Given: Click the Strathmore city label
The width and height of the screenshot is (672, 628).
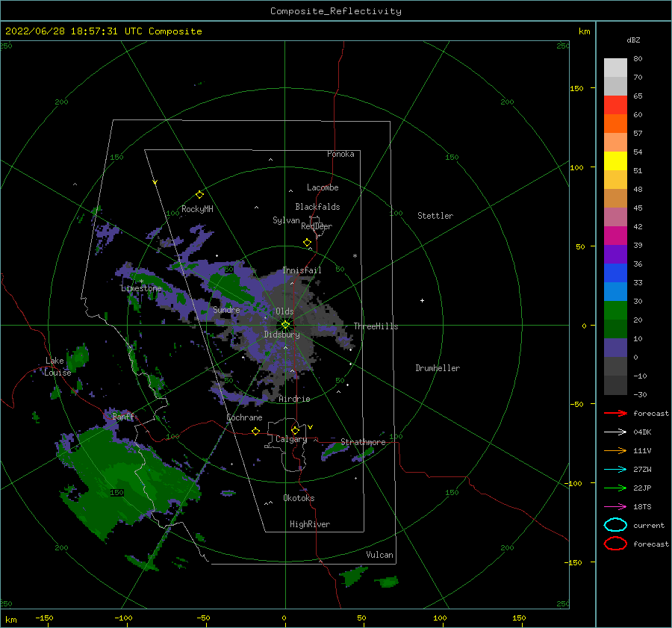Looking at the screenshot, I should [x=363, y=442].
